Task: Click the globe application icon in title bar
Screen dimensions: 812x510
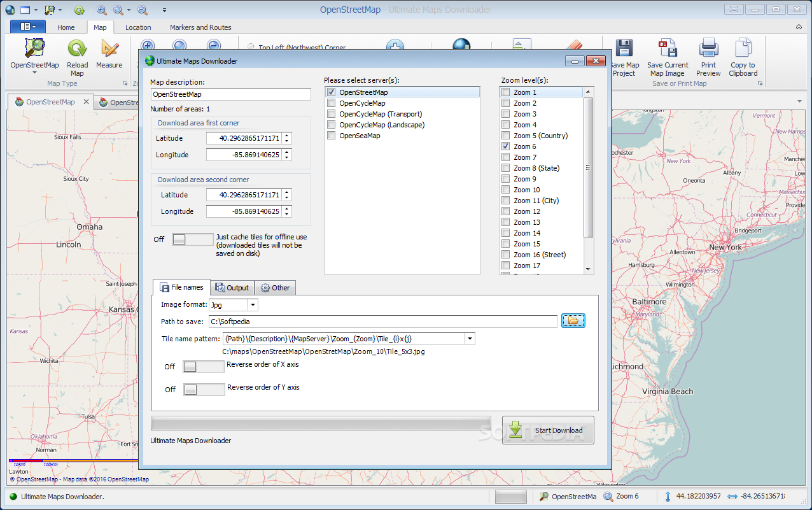Action: tap(9, 10)
